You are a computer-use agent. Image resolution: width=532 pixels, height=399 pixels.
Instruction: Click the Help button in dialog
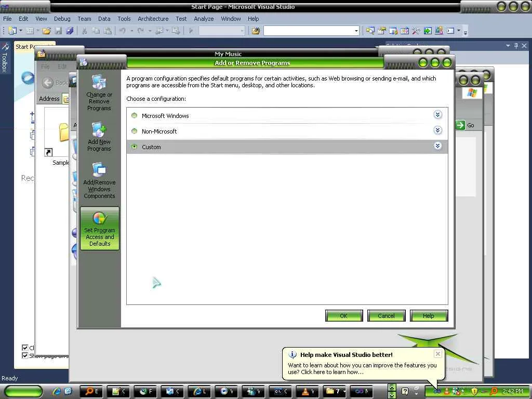click(429, 315)
